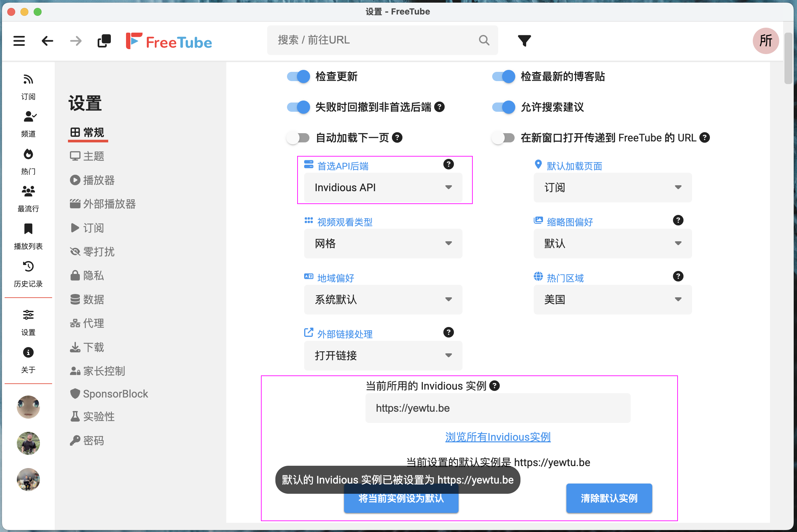The width and height of the screenshot is (797, 532).
Task: Click the current Invidious instance URL field
Action: 497,408
